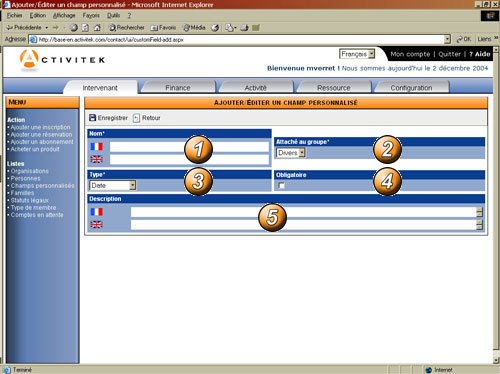
Task: Toggle the Obligatoire checkbox
Action: 282,185
